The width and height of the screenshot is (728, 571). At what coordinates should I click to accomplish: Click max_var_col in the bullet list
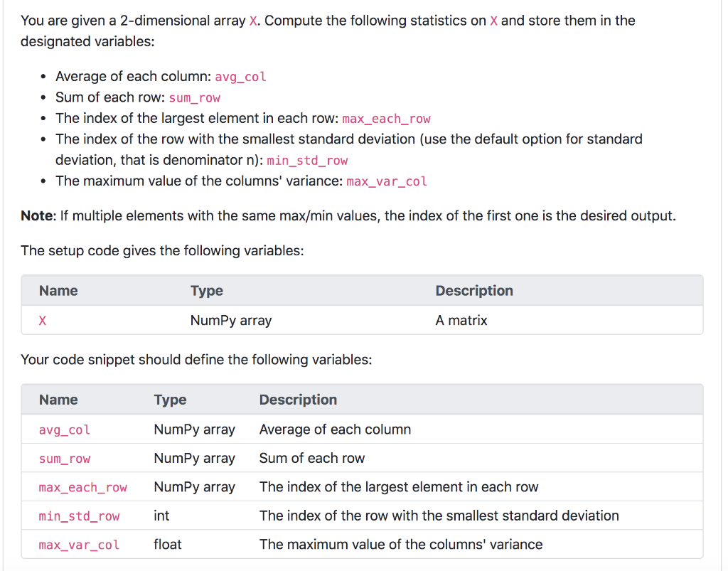click(x=387, y=181)
